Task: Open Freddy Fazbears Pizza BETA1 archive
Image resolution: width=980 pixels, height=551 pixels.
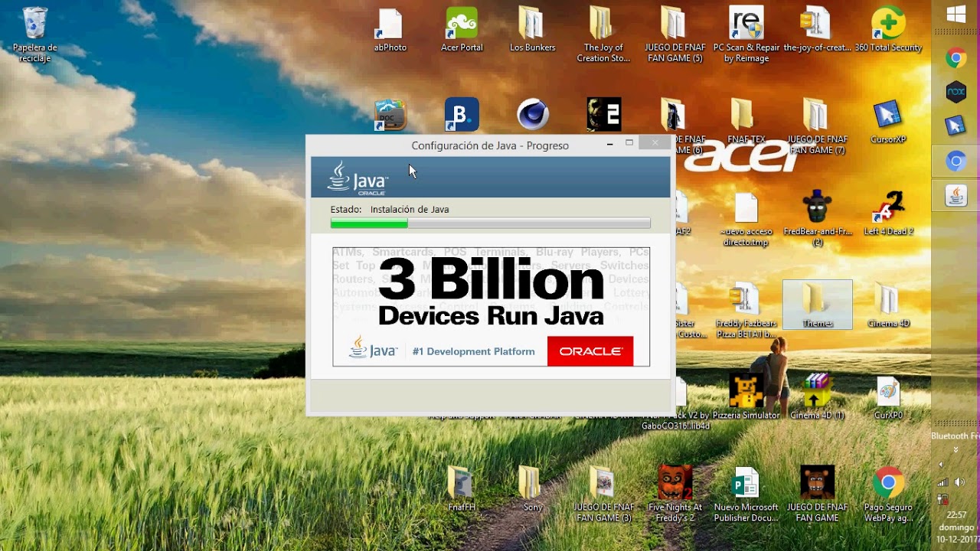Action: (745, 311)
